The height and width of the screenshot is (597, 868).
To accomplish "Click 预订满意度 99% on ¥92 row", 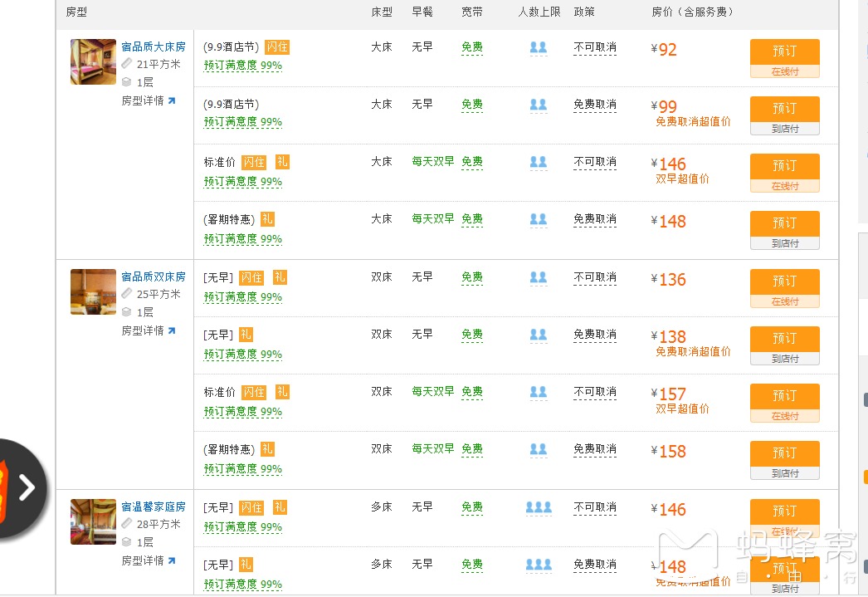I will (x=243, y=66).
